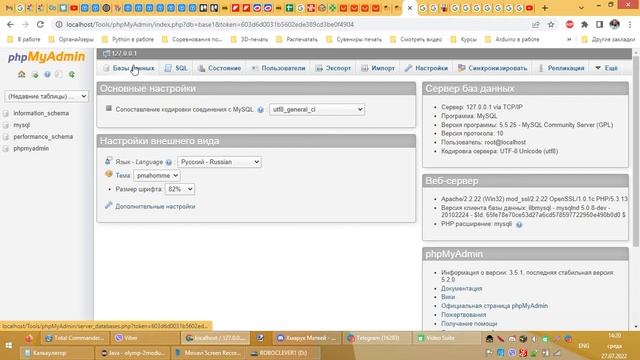Open the Настройки tab
The width and height of the screenshot is (640, 360).
click(427, 68)
